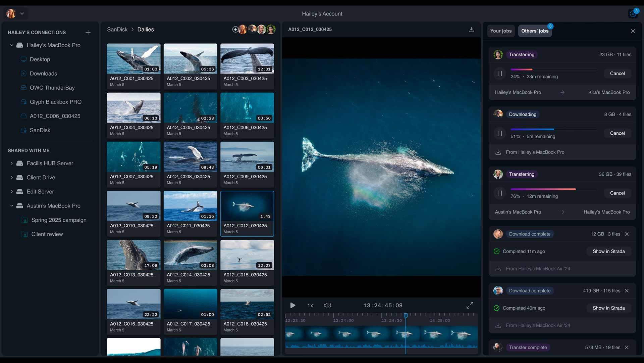Cancel the 51% downloading job
This screenshot has height=363, width=644.
click(617, 133)
